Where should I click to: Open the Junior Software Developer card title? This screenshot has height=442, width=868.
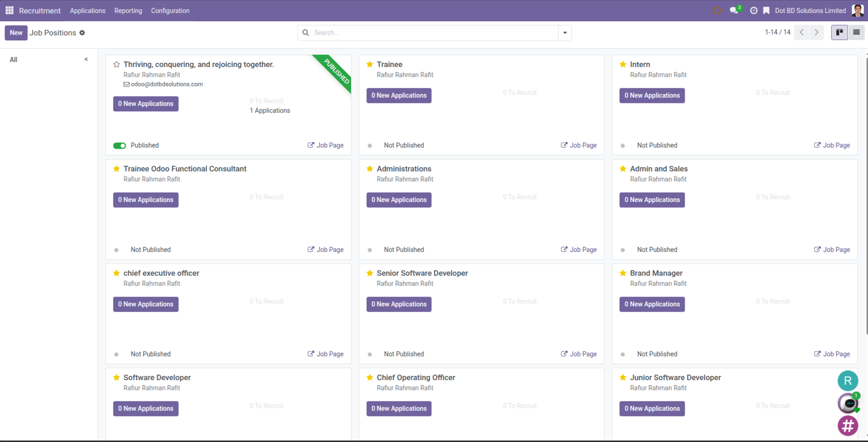675,377
